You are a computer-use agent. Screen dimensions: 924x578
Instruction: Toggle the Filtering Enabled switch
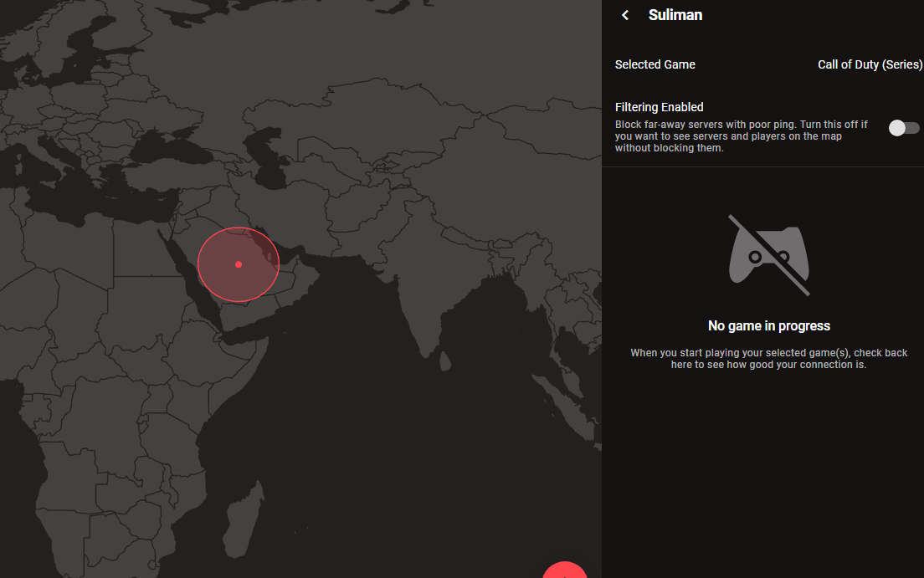(904, 128)
